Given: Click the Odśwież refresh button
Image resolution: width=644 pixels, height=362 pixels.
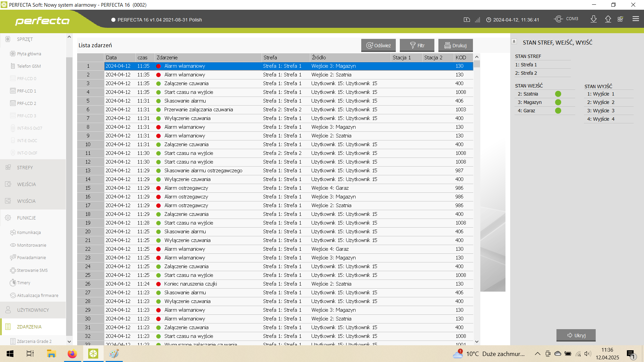Looking at the screenshot, I should (x=378, y=46).
